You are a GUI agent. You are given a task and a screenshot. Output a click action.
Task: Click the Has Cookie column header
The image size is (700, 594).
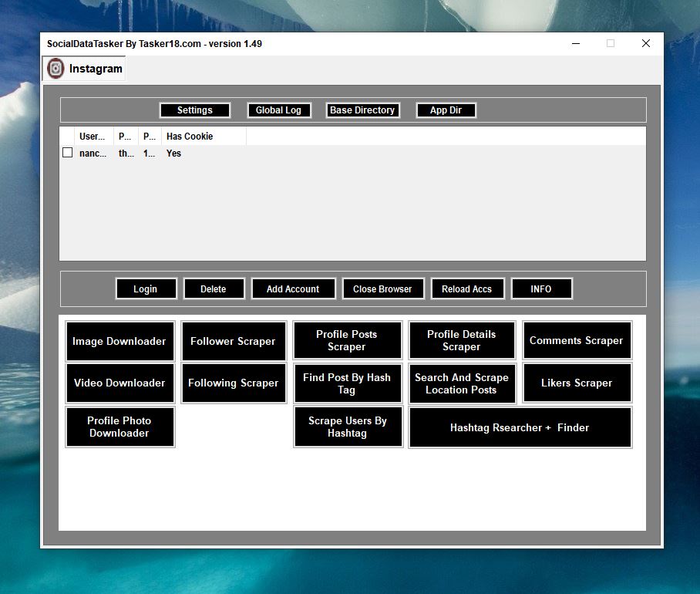coord(204,137)
